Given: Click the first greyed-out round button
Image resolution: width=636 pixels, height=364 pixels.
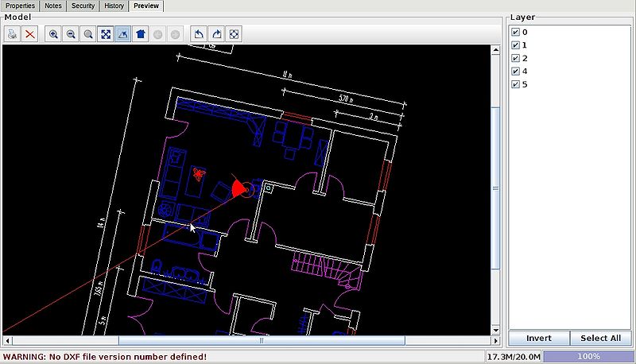Looking at the screenshot, I should coord(157,34).
